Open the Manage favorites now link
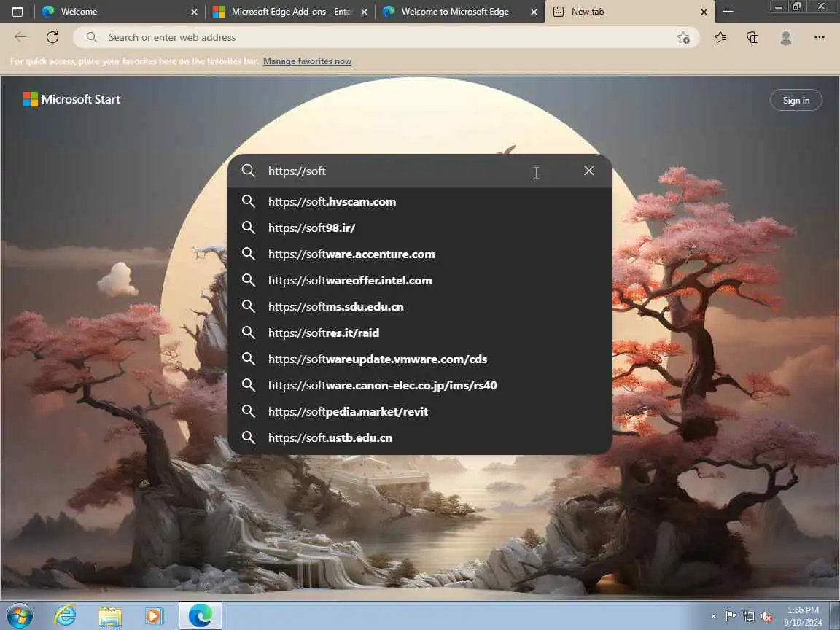This screenshot has width=840, height=630. (307, 61)
